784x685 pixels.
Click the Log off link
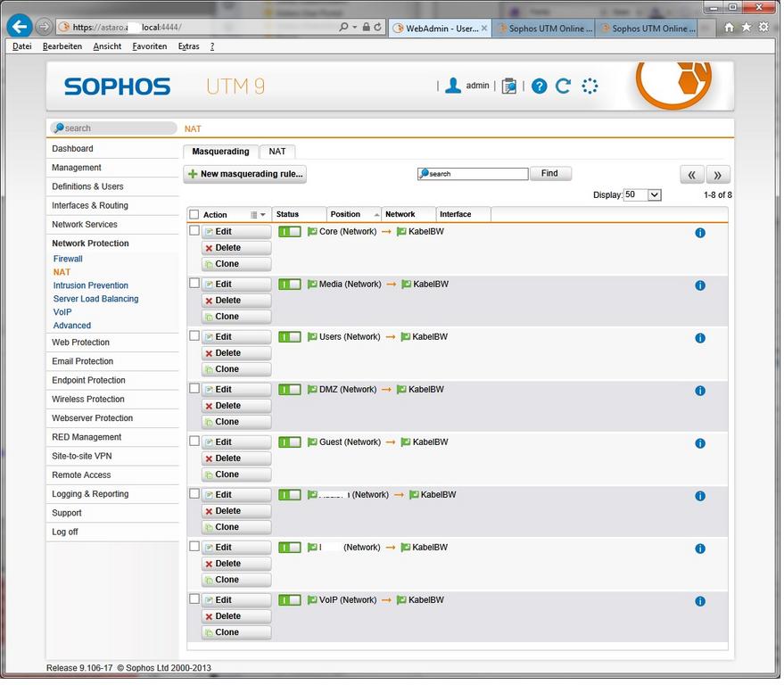coord(65,532)
